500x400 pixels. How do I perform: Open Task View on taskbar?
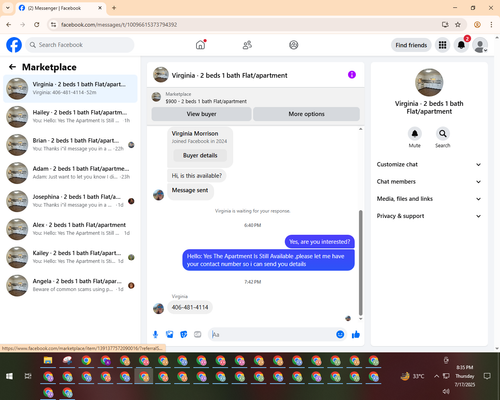(x=28, y=376)
